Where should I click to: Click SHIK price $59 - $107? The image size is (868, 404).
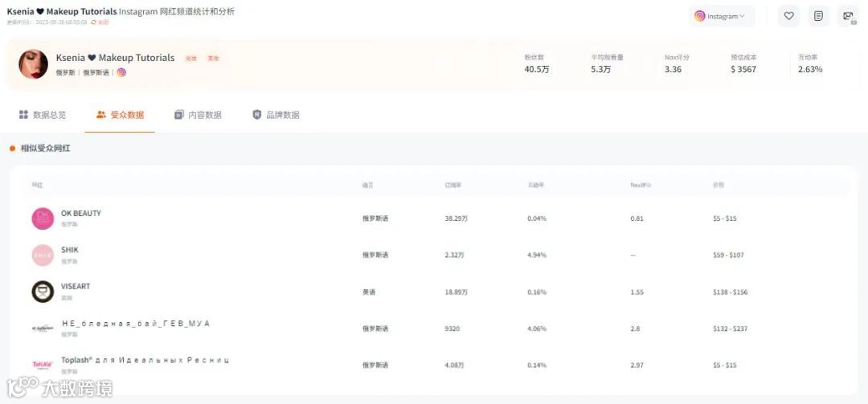tap(728, 255)
